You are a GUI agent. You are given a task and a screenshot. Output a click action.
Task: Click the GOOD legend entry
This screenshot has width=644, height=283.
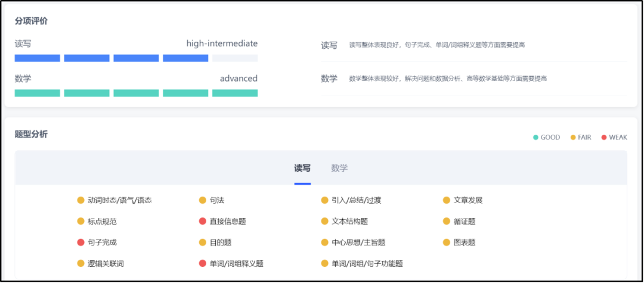546,138
